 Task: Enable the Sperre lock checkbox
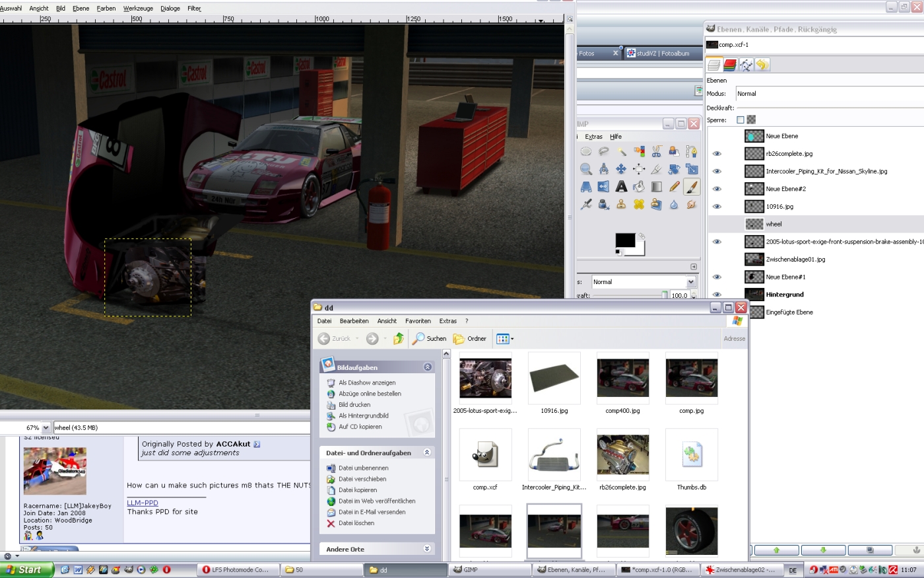click(740, 120)
